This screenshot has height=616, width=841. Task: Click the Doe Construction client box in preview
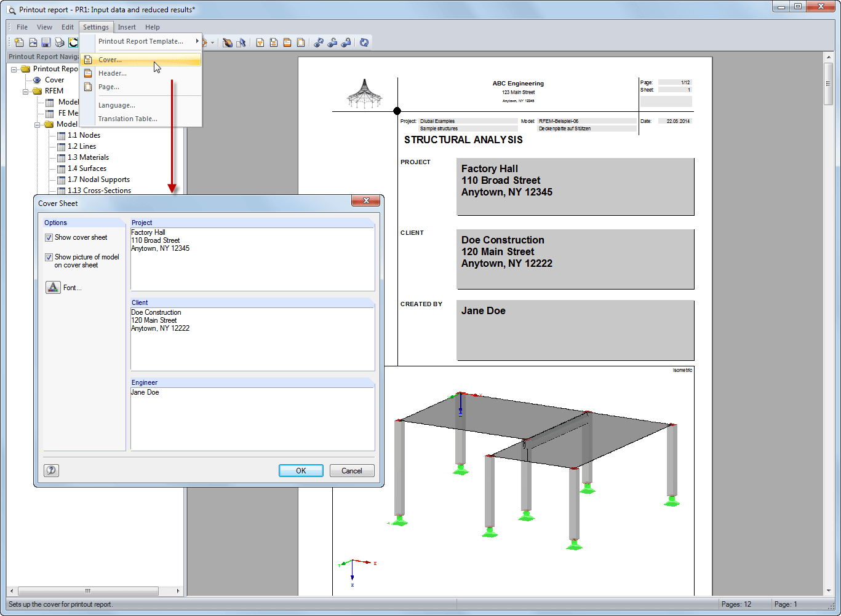tap(575, 259)
